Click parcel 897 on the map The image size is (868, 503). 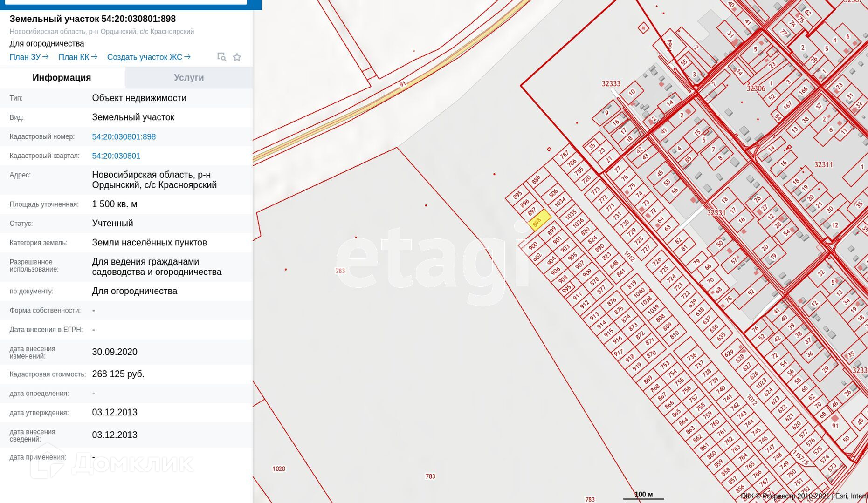click(x=532, y=212)
